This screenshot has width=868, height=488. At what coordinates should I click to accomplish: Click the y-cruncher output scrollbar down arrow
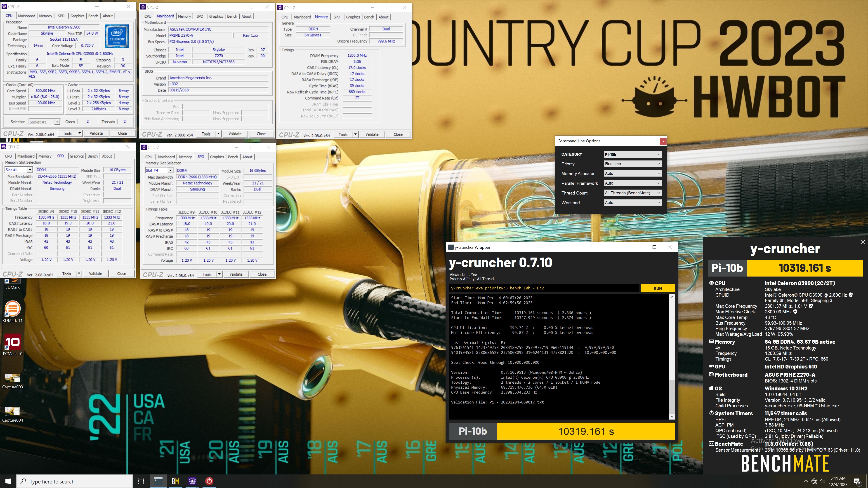point(672,417)
